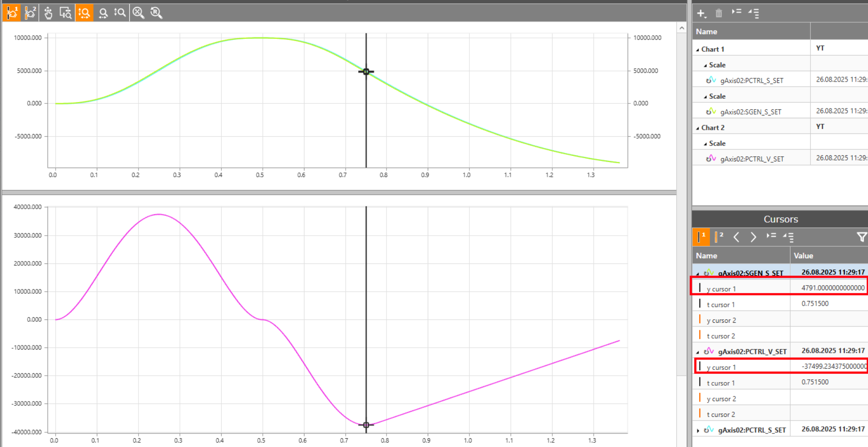This screenshot has height=447, width=868.
Task: Toggle cursor 2 in Cursors panel
Action: 719,237
